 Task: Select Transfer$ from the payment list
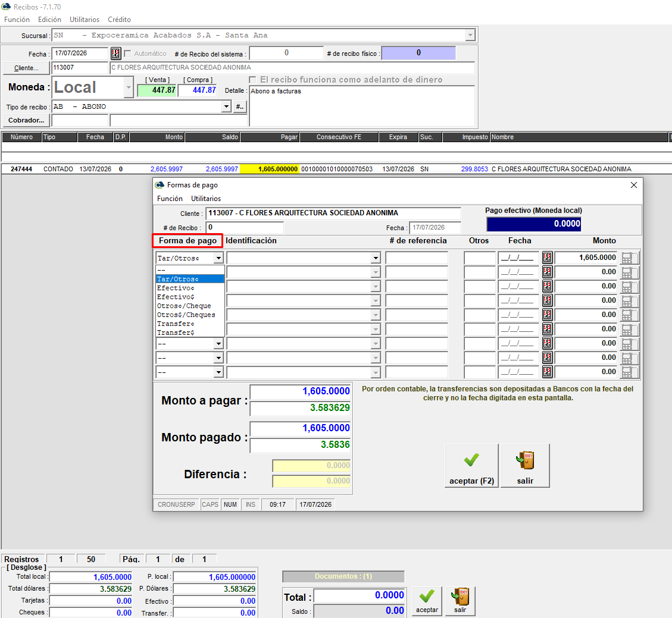coord(190,332)
